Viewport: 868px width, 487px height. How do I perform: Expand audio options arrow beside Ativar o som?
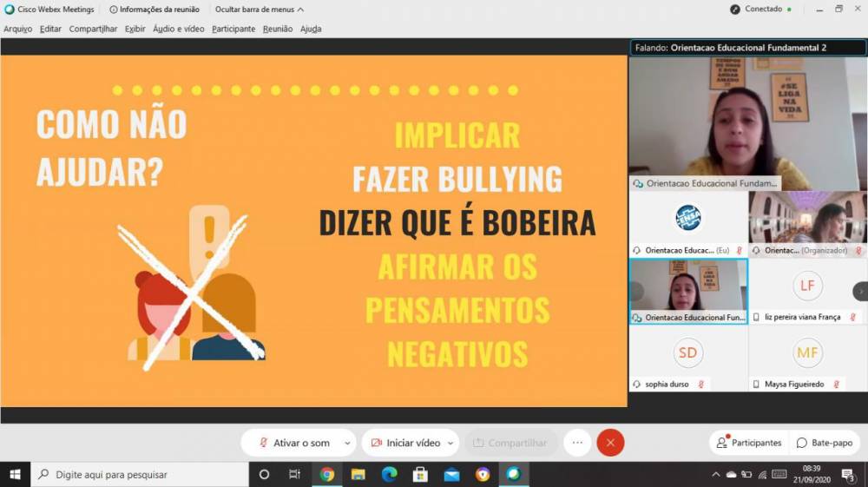[347, 443]
